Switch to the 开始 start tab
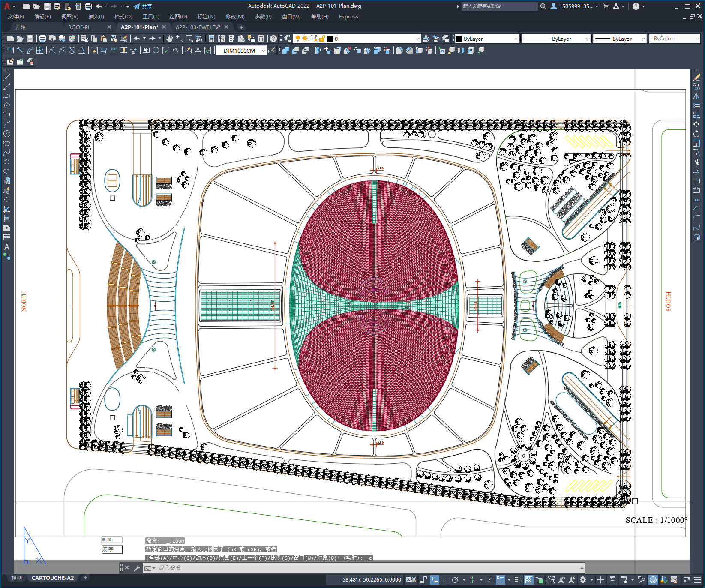The height and width of the screenshot is (588, 705). (21, 27)
